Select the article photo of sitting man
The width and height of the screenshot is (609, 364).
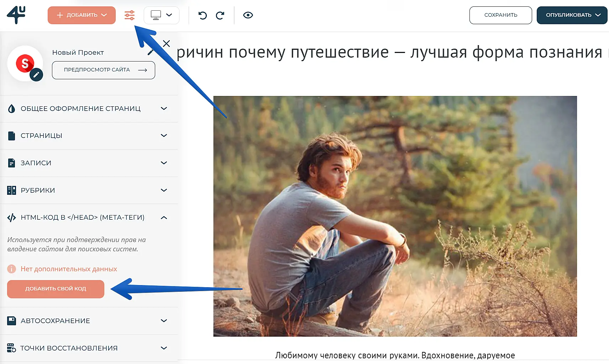[x=395, y=216]
